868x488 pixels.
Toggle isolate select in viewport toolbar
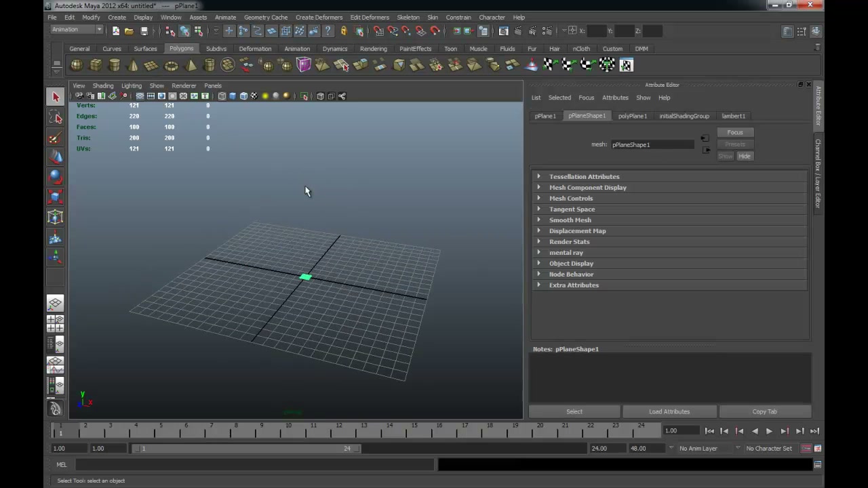click(304, 96)
